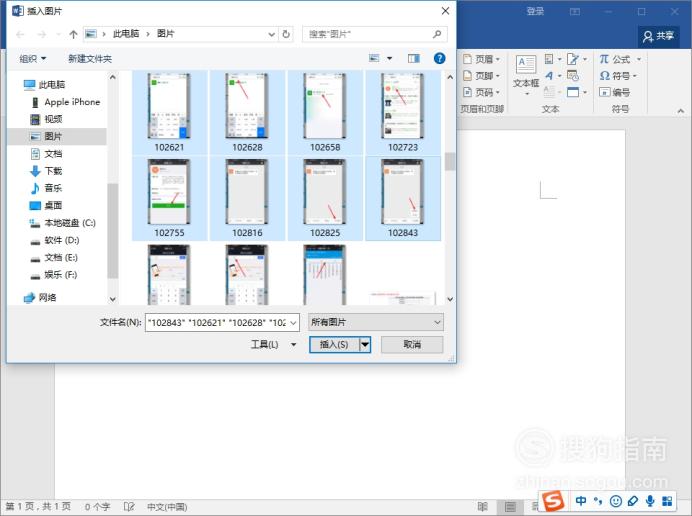Image resolution: width=692 pixels, height=516 pixels.
Task: Open Sogou emoji smiley icon
Action: tap(615, 501)
